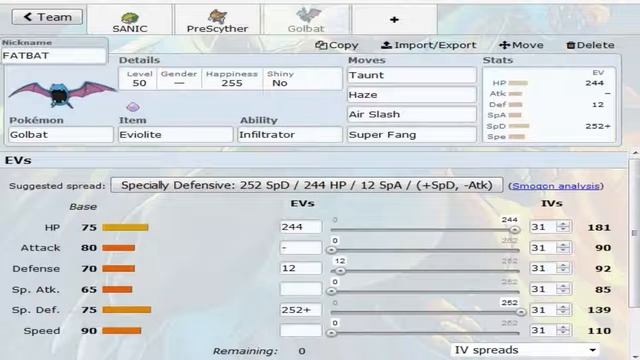Go back with the Team button
This screenshot has width=640, height=360.
point(47,17)
